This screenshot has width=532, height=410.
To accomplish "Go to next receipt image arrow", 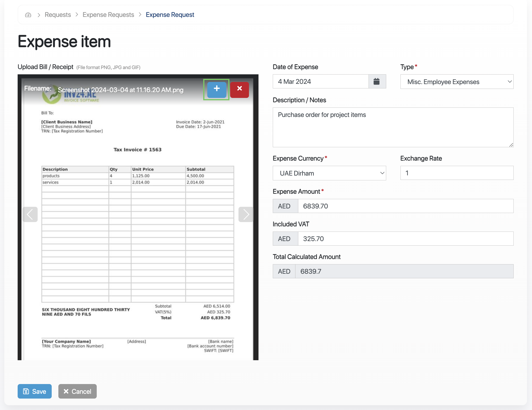I will [x=246, y=214].
